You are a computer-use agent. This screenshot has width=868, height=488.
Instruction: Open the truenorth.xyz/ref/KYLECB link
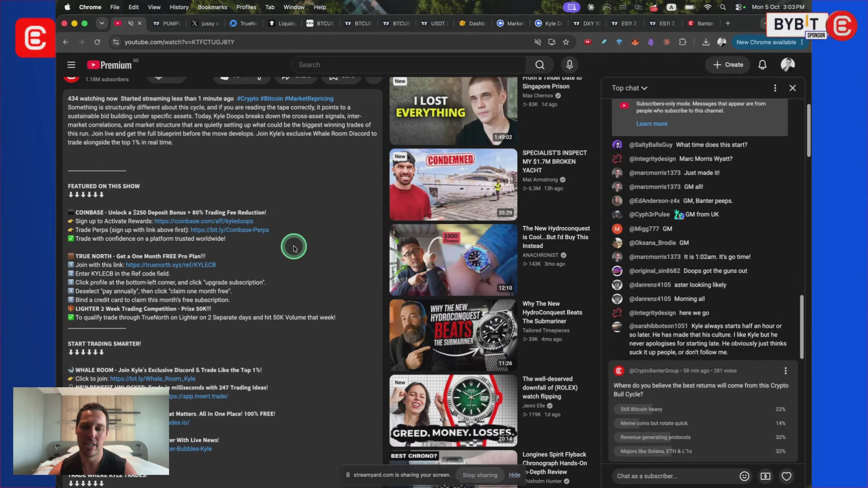coord(171,265)
